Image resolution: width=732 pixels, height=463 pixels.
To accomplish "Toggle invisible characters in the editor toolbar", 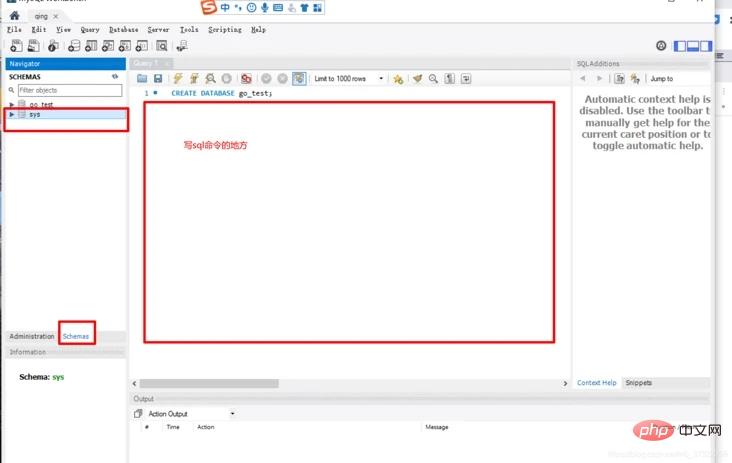I will [x=450, y=78].
